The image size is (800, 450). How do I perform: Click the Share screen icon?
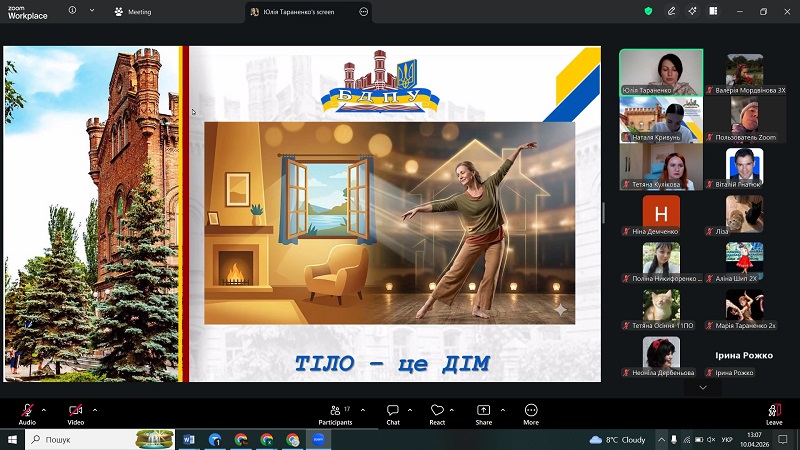click(484, 411)
